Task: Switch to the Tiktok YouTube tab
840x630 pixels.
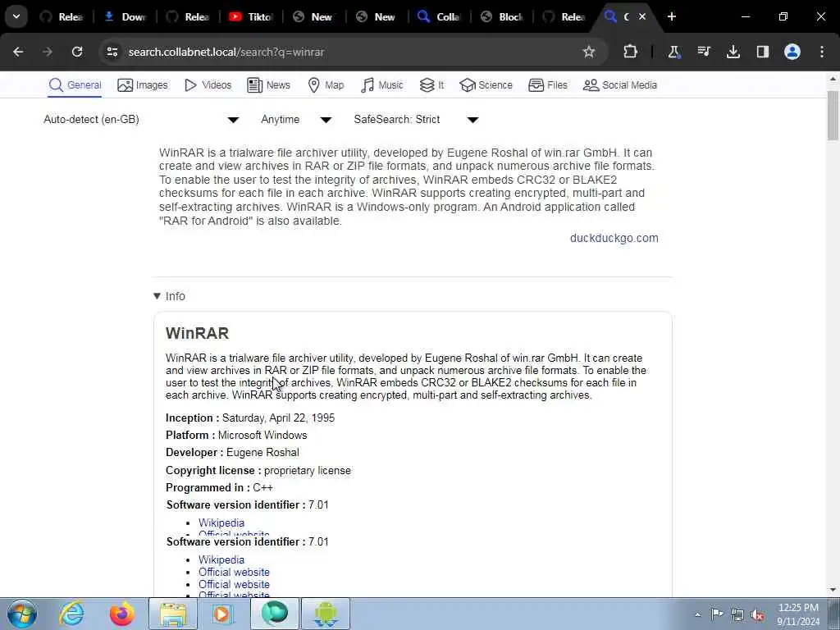Action: tap(251, 17)
